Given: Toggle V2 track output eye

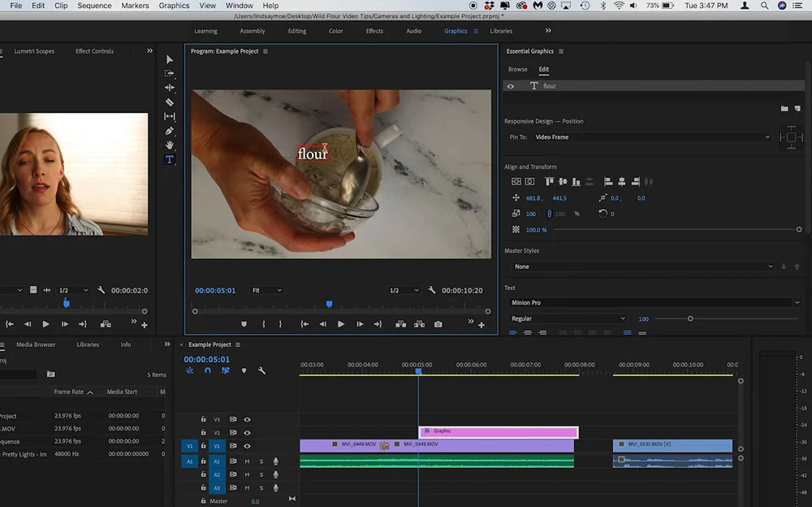Looking at the screenshot, I should tap(247, 432).
